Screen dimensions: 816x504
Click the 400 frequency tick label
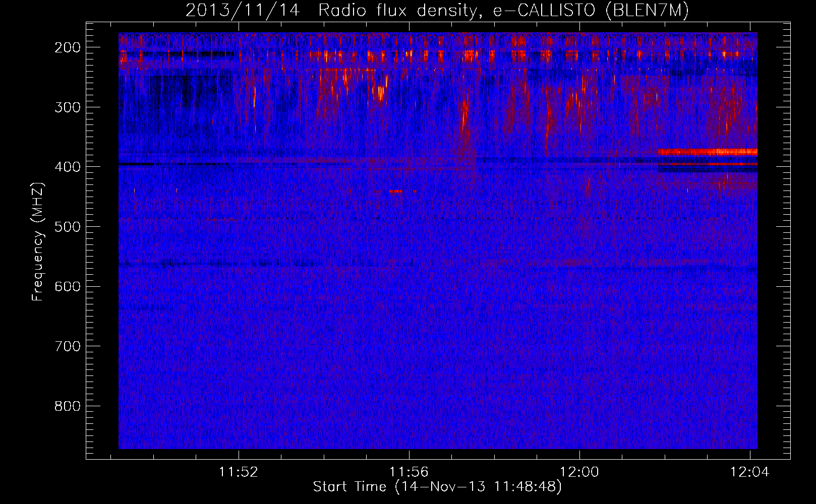68,167
